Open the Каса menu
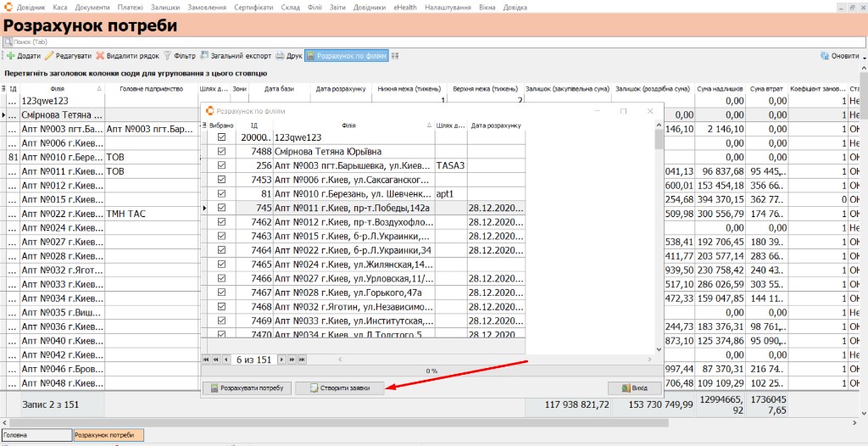868x446 pixels. point(60,8)
